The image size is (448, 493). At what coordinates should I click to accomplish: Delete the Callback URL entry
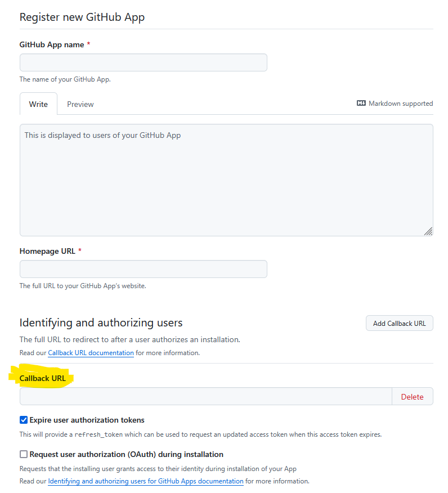[412, 397]
